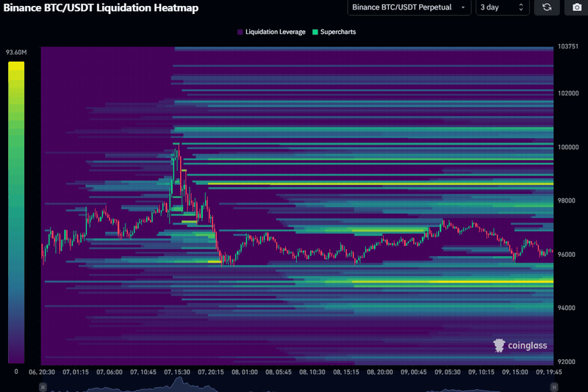The height and width of the screenshot is (392, 588).
Task: Click the bright yellow liquidation band near 98600
Action: point(381,184)
